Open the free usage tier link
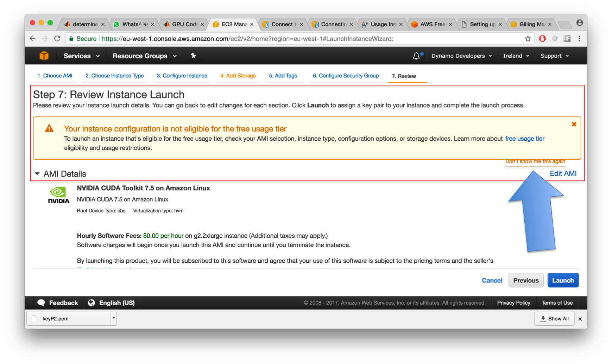612x364 pixels. click(524, 139)
